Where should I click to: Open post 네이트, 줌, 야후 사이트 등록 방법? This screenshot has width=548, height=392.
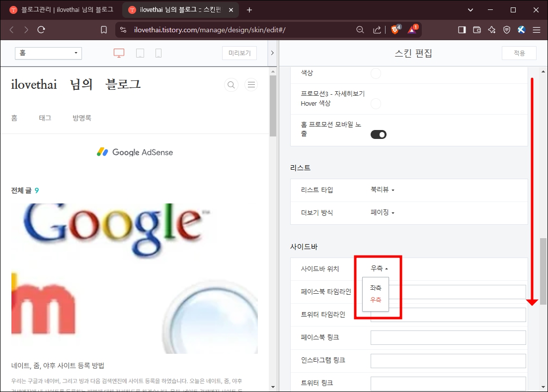pos(58,366)
